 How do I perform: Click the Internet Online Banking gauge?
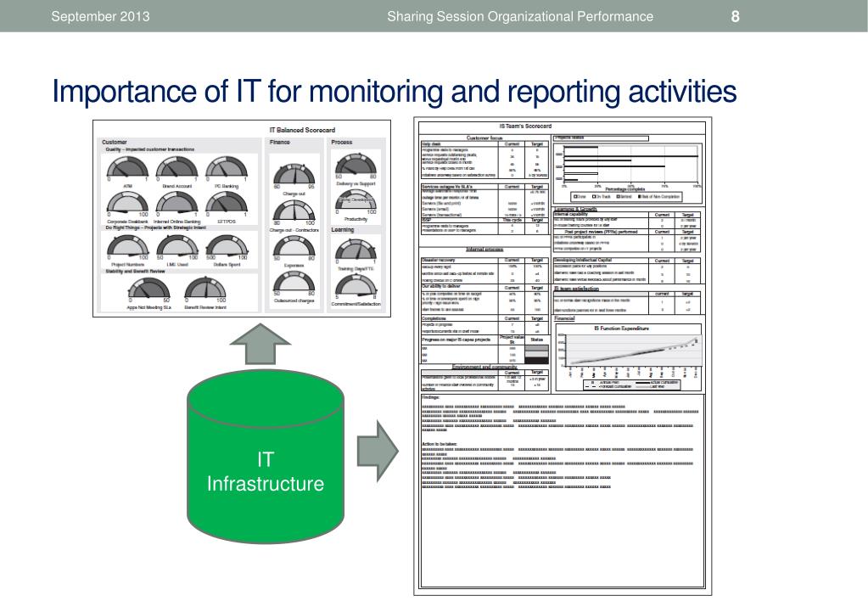click(x=176, y=204)
